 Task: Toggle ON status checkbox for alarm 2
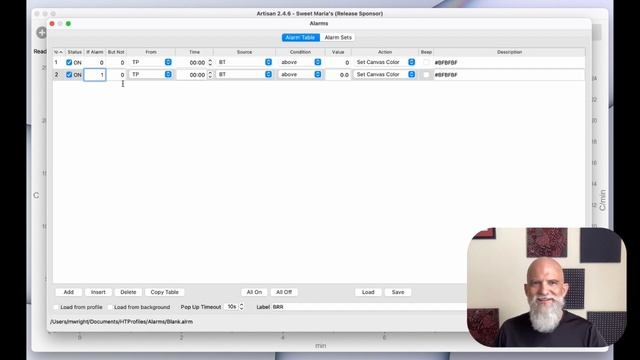[x=69, y=75]
